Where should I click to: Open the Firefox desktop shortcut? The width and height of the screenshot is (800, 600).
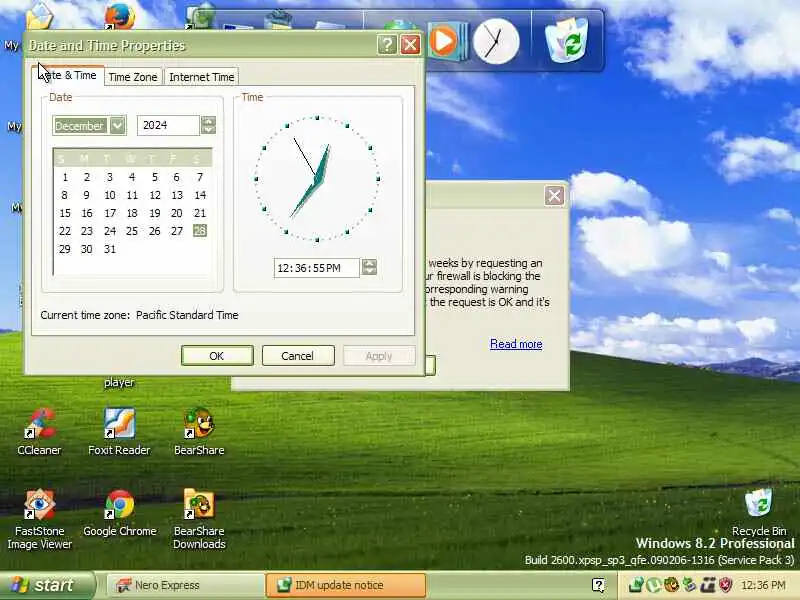(119, 15)
